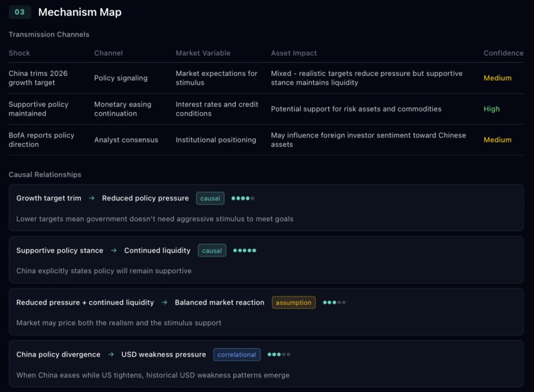Click the 'Mixed - realistic targets' asset impact cell
The height and width of the screenshot is (392, 534).
[366, 78]
